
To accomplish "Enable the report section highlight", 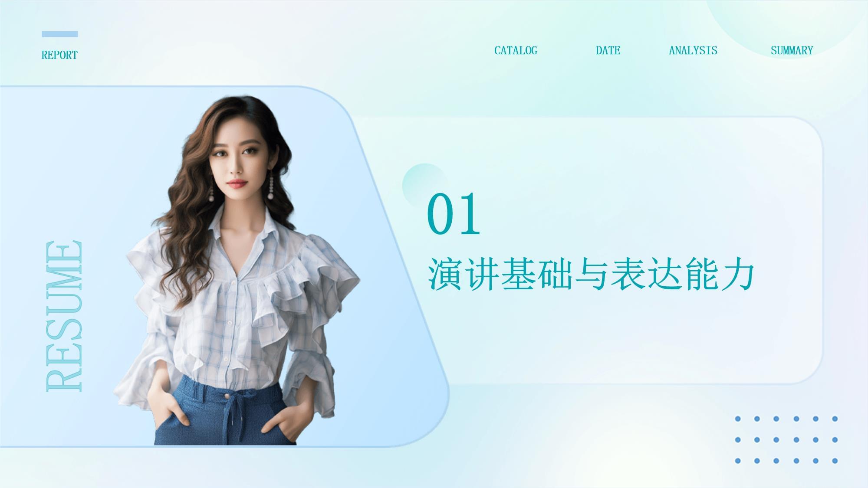I will (x=59, y=54).
